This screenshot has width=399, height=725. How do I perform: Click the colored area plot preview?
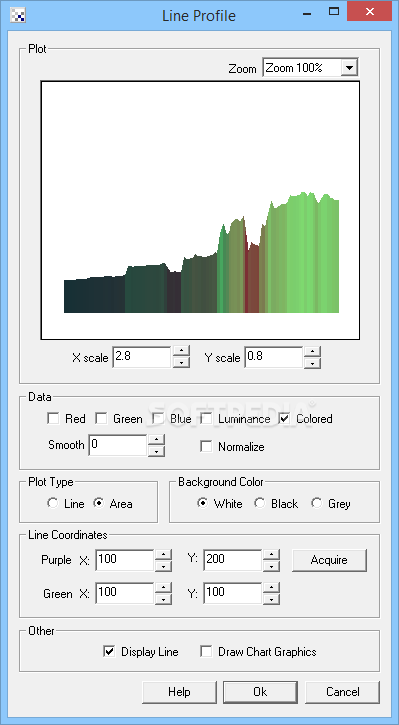200,210
